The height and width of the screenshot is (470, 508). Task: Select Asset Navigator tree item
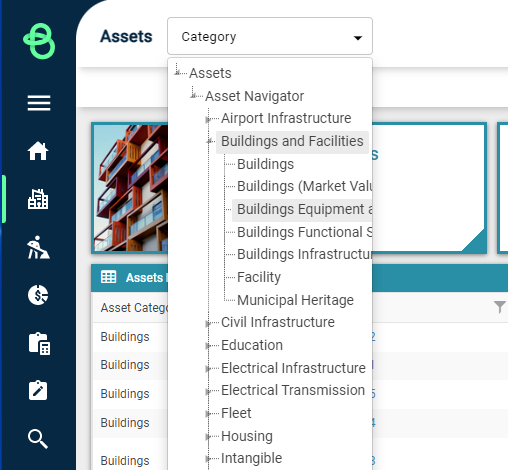pyautogui.click(x=254, y=96)
